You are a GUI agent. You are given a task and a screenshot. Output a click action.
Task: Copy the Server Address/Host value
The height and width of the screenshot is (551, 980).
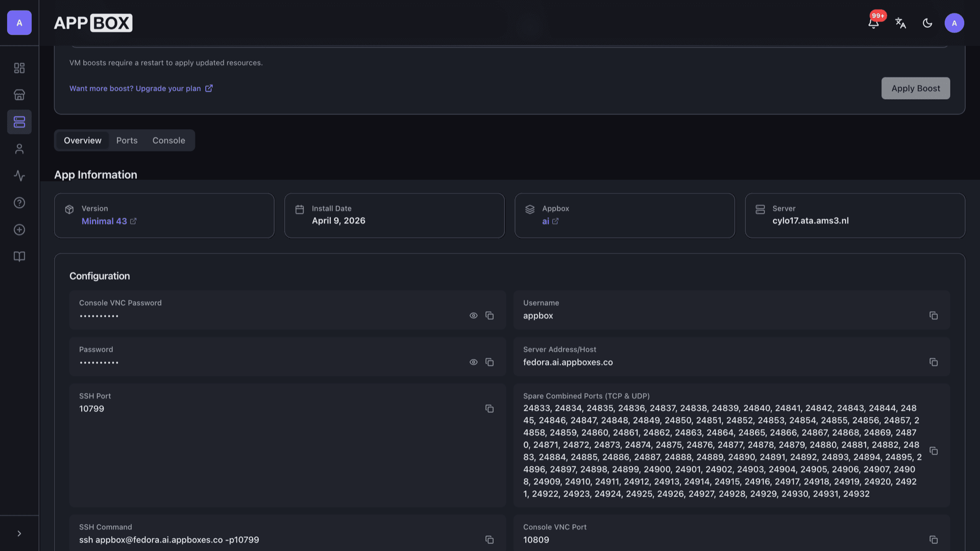point(934,362)
